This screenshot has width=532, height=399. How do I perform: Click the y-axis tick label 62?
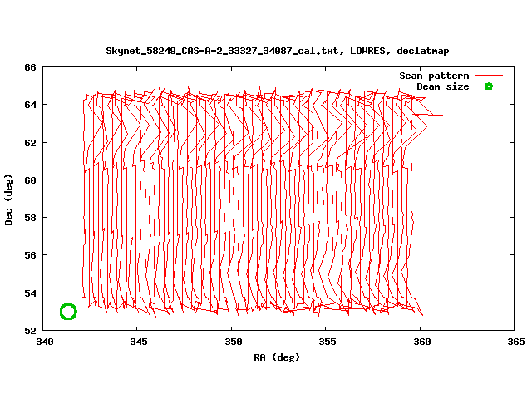pyautogui.click(x=30, y=143)
